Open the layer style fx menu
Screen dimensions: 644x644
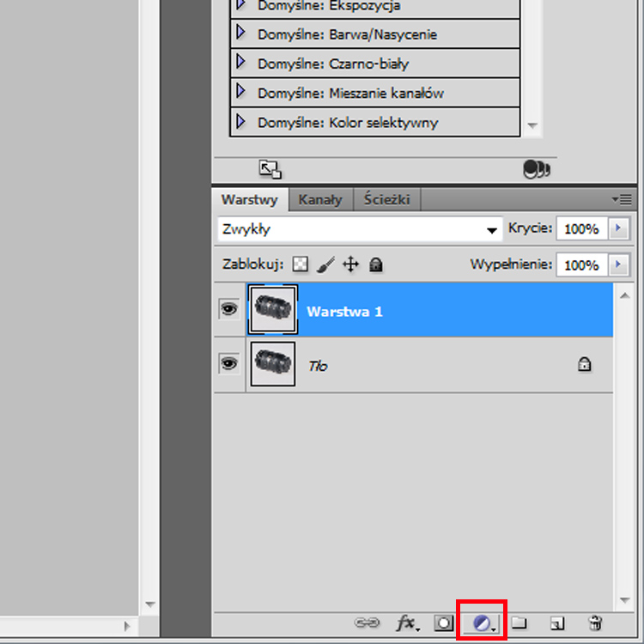pyautogui.click(x=406, y=623)
